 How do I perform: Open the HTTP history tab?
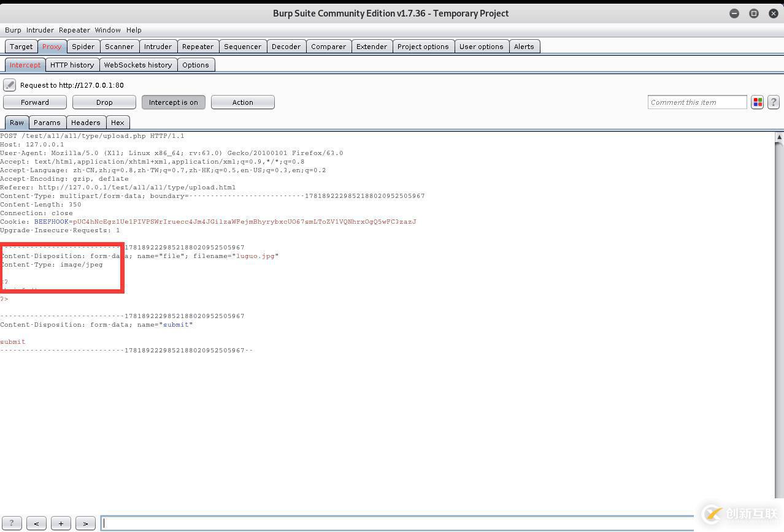pyautogui.click(x=72, y=65)
